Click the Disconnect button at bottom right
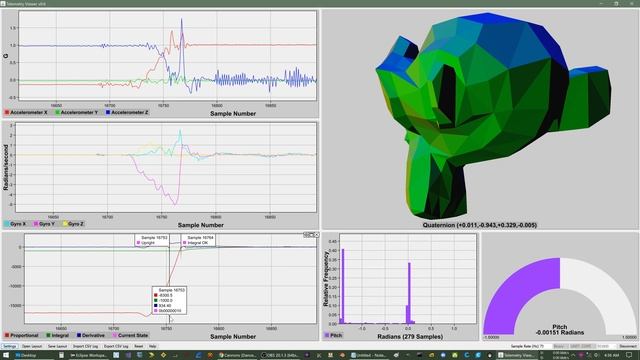 click(628, 346)
